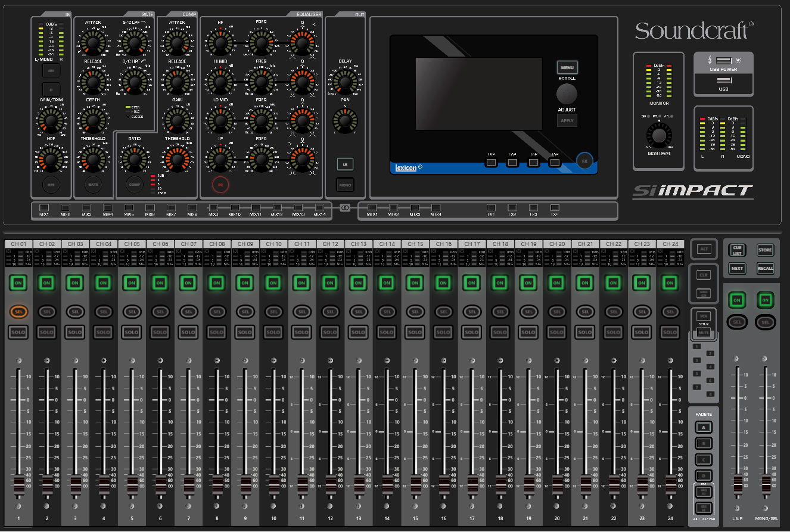Open the MENU button beside the screen

pos(567,67)
